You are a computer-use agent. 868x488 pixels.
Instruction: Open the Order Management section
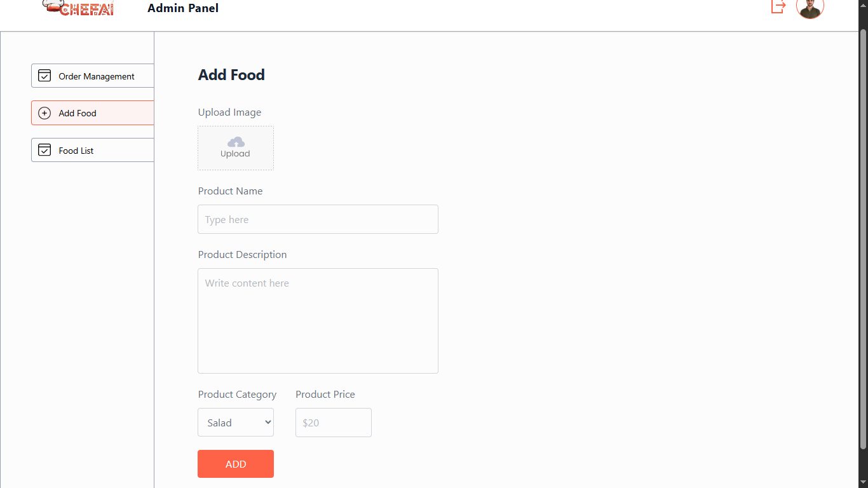click(x=97, y=76)
